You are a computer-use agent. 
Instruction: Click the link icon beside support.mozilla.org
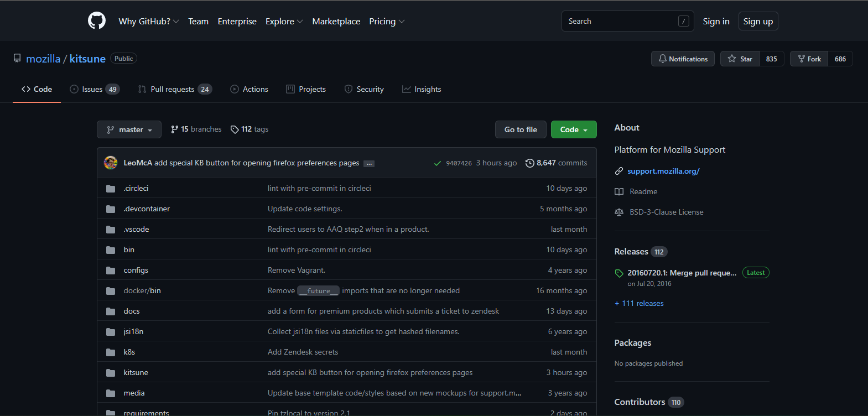619,171
